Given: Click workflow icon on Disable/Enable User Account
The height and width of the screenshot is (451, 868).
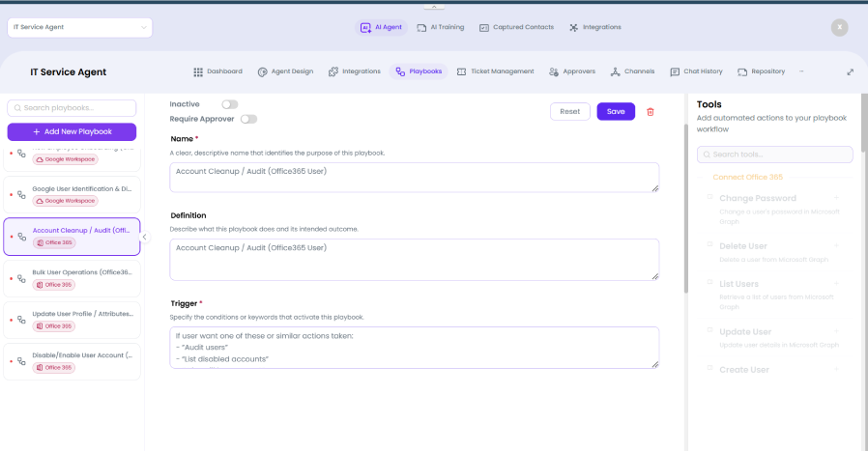Looking at the screenshot, I should (x=21, y=361).
